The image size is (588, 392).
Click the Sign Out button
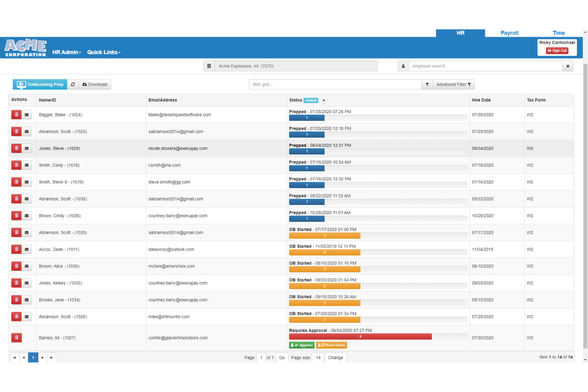tap(557, 50)
